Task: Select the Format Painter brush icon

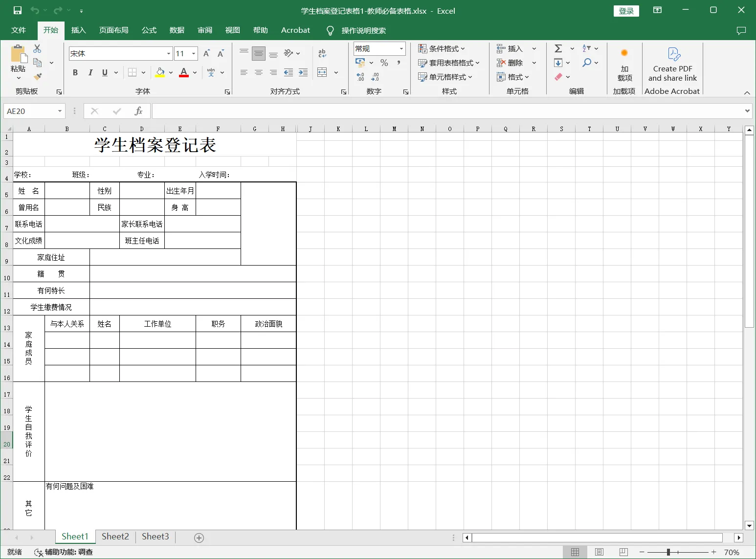Action: coord(37,76)
